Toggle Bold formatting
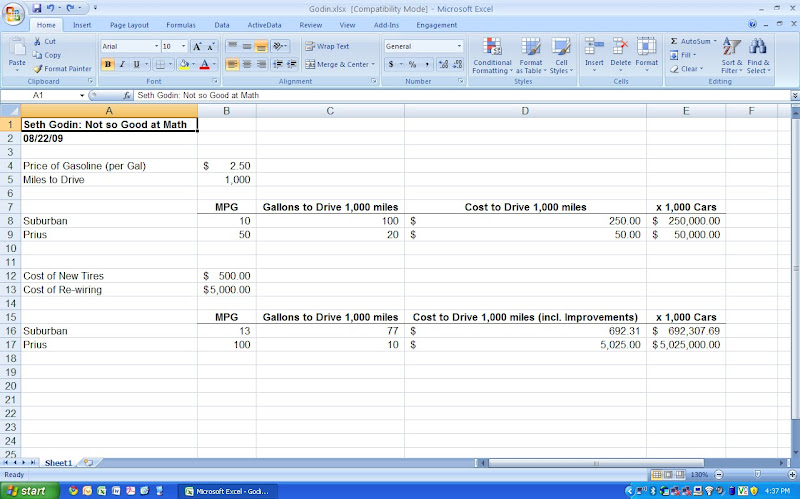 tap(108, 64)
